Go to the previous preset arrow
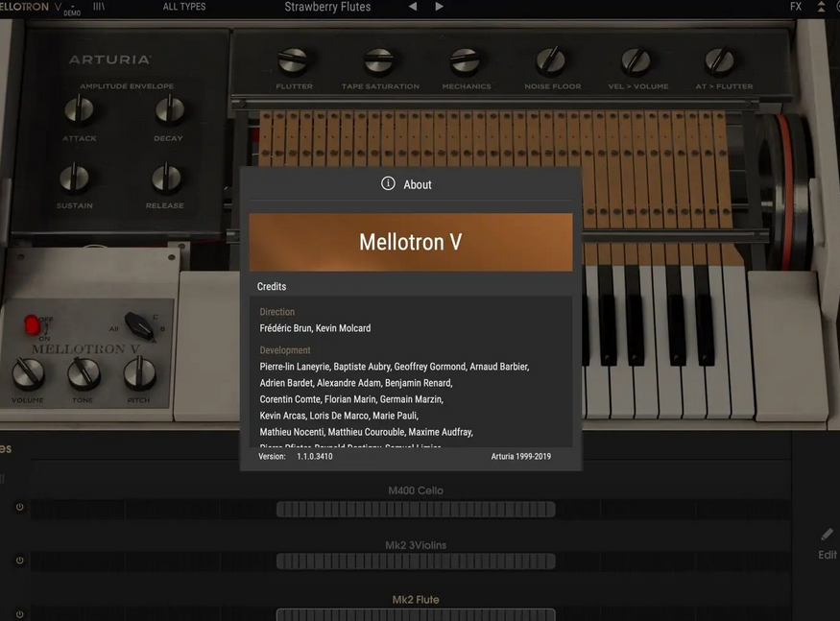This screenshot has height=621, width=840. (413, 7)
